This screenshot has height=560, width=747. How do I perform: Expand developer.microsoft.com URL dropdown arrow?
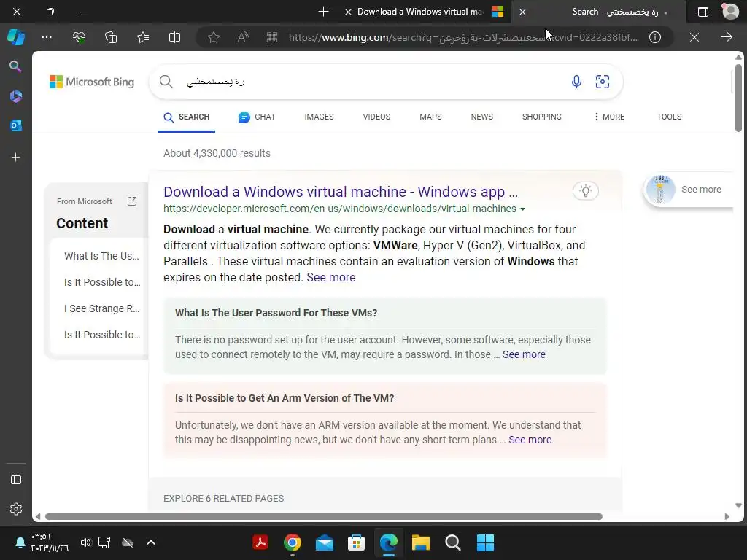point(522,209)
